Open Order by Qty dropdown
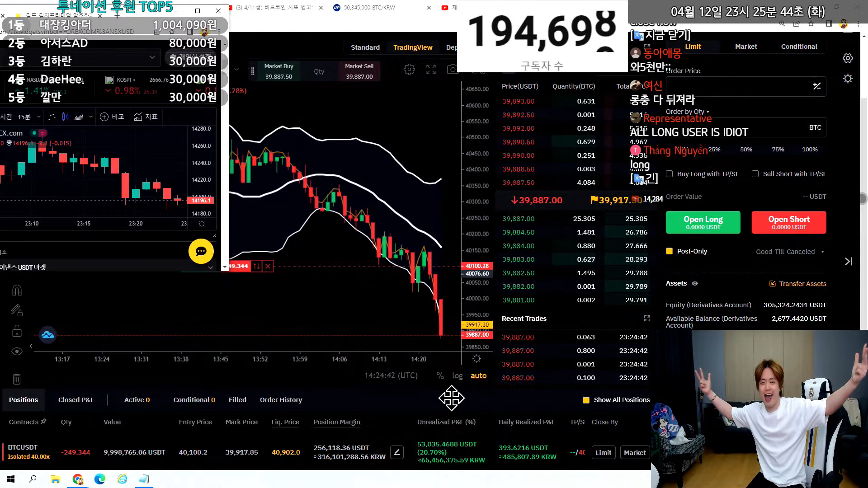The height and width of the screenshot is (488, 868). 688,112
